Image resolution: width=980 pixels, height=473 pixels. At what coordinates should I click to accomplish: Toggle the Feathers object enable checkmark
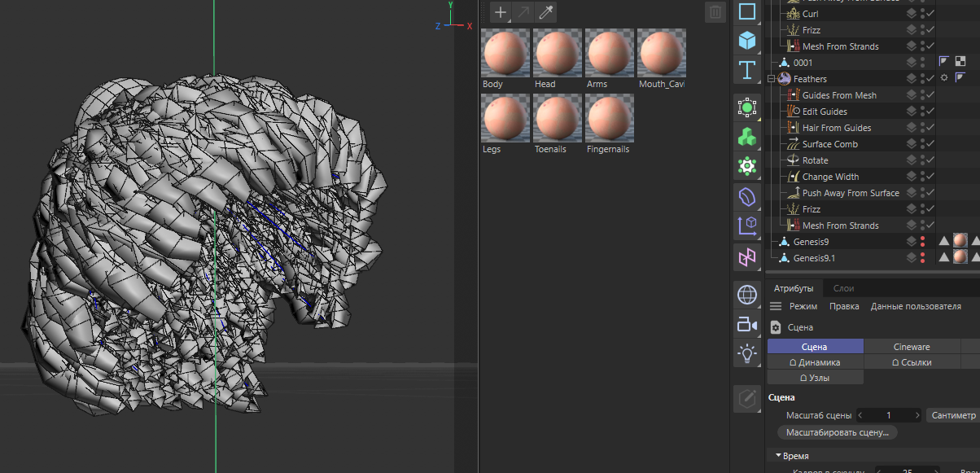point(930,79)
